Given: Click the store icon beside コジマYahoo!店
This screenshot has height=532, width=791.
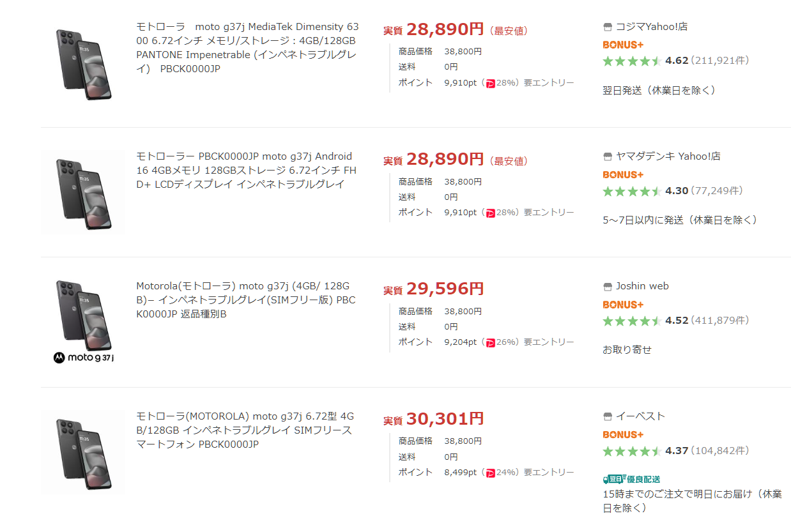Looking at the screenshot, I should coord(608,27).
